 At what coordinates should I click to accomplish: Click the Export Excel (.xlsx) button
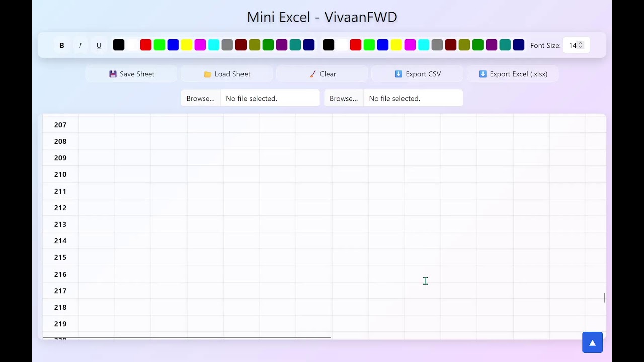tap(513, 74)
